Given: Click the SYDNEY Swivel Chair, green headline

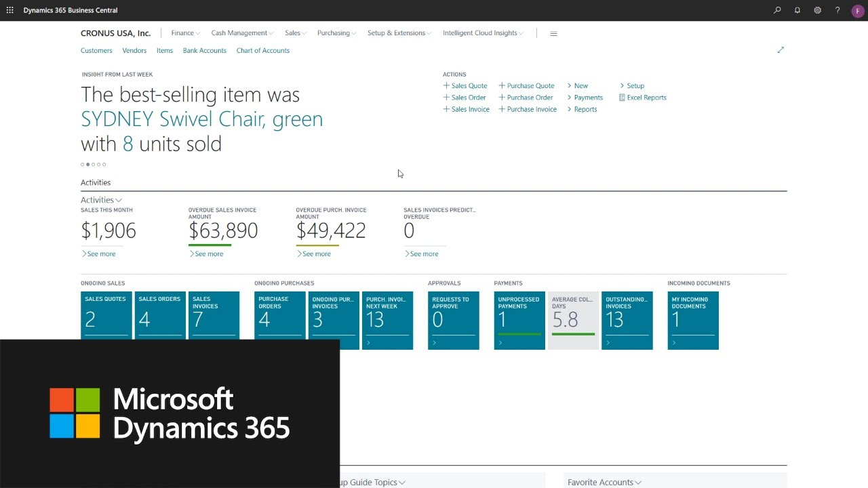Looking at the screenshot, I should coord(201,119).
